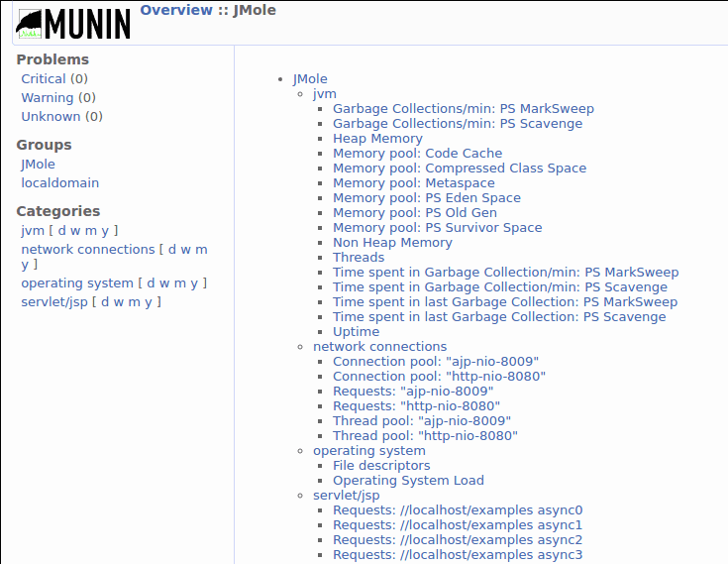Open Requests: //localhost/examples async2
The image size is (728, 564).
(458, 540)
